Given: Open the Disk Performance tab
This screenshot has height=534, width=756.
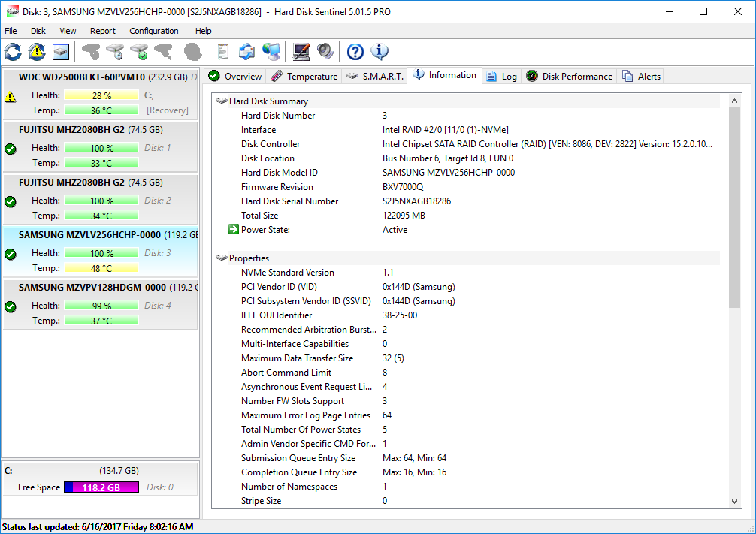Looking at the screenshot, I should pyautogui.click(x=570, y=76).
